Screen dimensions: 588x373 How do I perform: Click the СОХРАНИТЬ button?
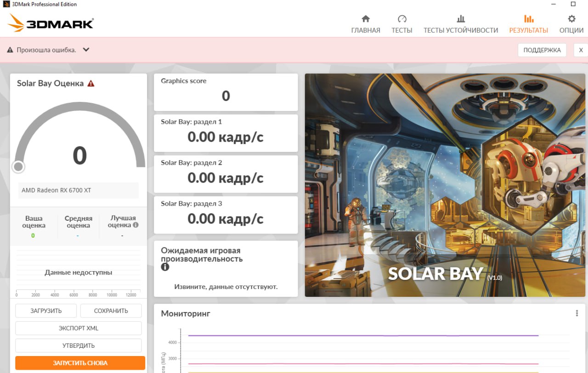pos(111,311)
